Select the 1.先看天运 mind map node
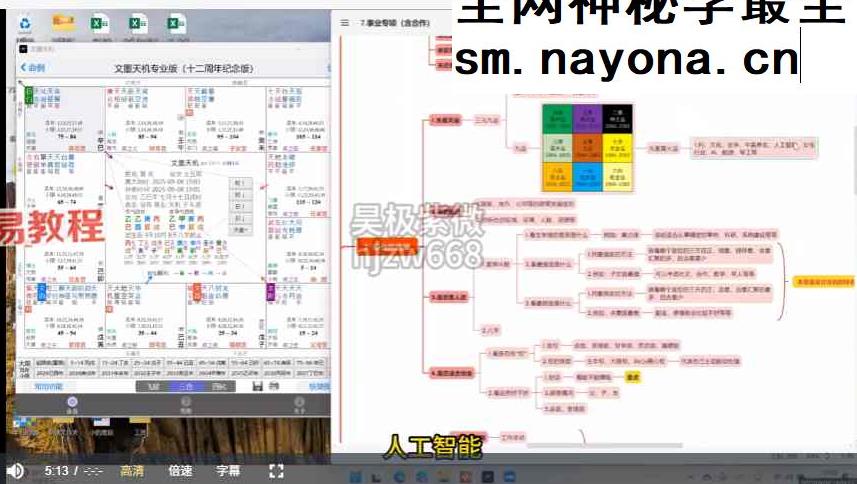857x484 pixels. pos(445,120)
